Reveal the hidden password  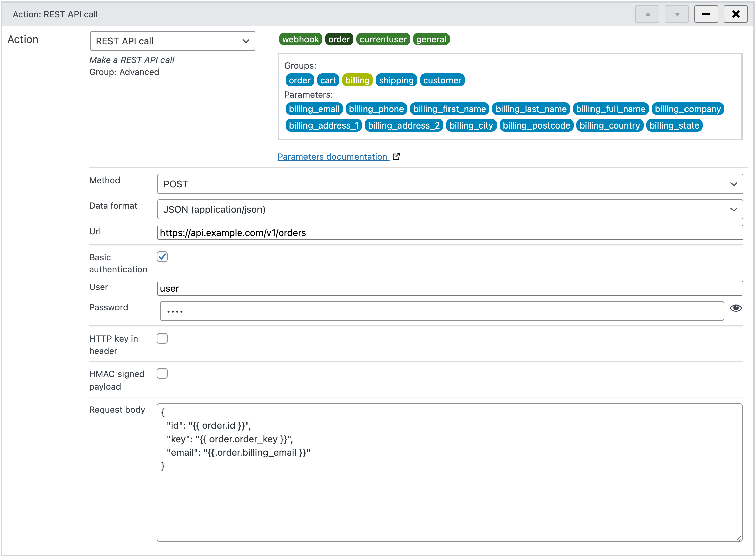tap(736, 308)
